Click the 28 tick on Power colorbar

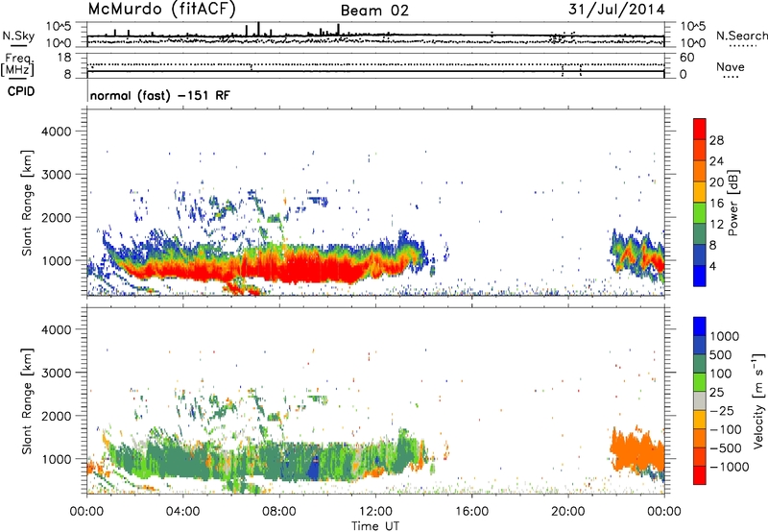[716, 140]
